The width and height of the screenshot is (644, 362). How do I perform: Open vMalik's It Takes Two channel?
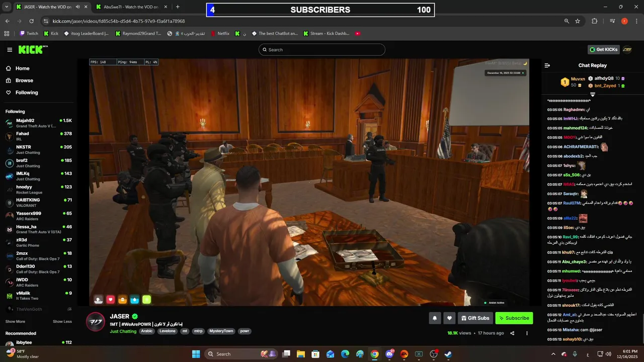tap(39, 296)
